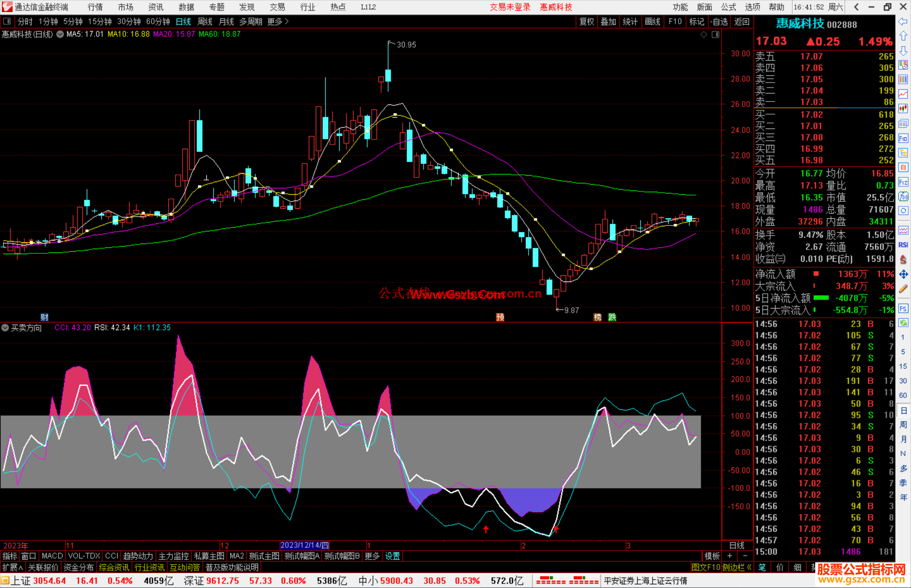The height and width of the screenshot is (588, 911).
Task: Switch to the MACD indicator tab
Action: coord(52,556)
